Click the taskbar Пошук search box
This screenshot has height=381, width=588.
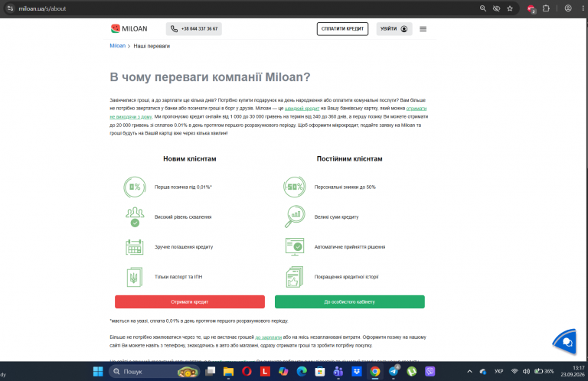click(x=154, y=371)
